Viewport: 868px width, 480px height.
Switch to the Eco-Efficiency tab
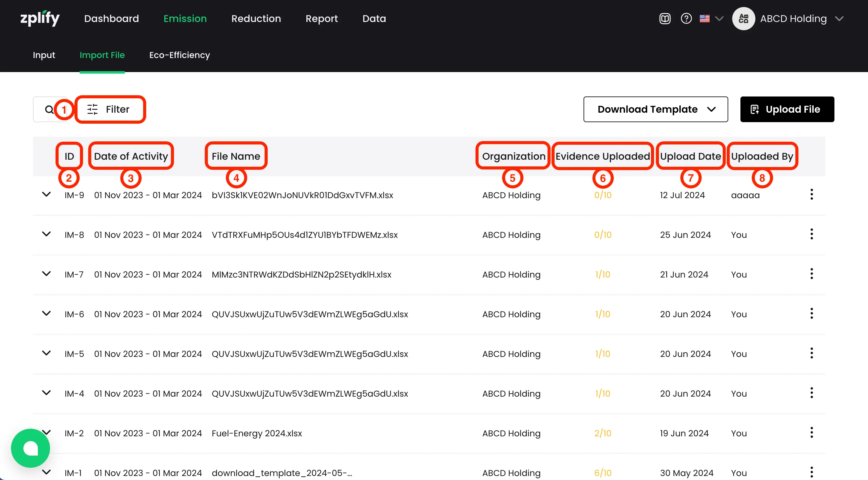179,55
